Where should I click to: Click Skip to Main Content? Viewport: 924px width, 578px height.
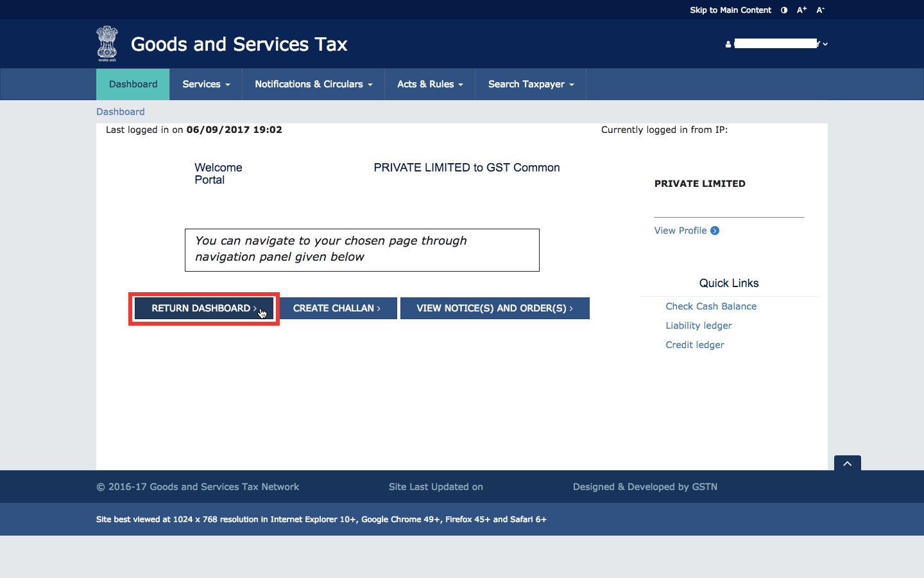pyautogui.click(x=730, y=10)
